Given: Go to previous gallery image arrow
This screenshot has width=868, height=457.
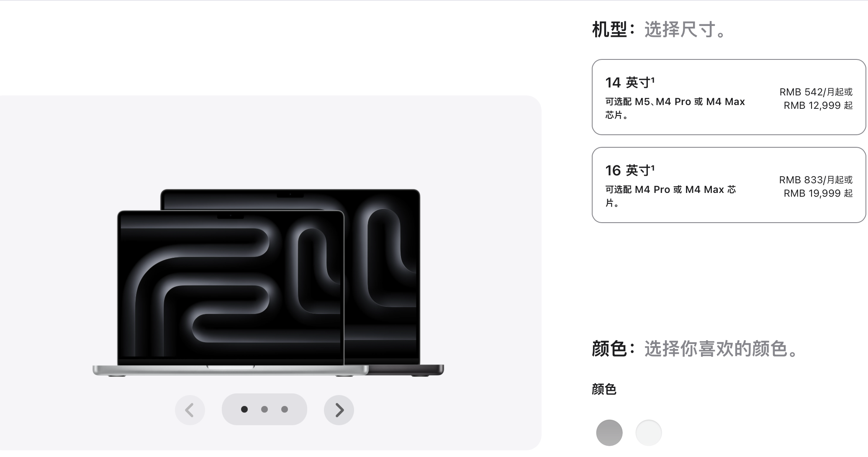Looking at the screenshot, I should pyautogui.click(x=190, y=410).
